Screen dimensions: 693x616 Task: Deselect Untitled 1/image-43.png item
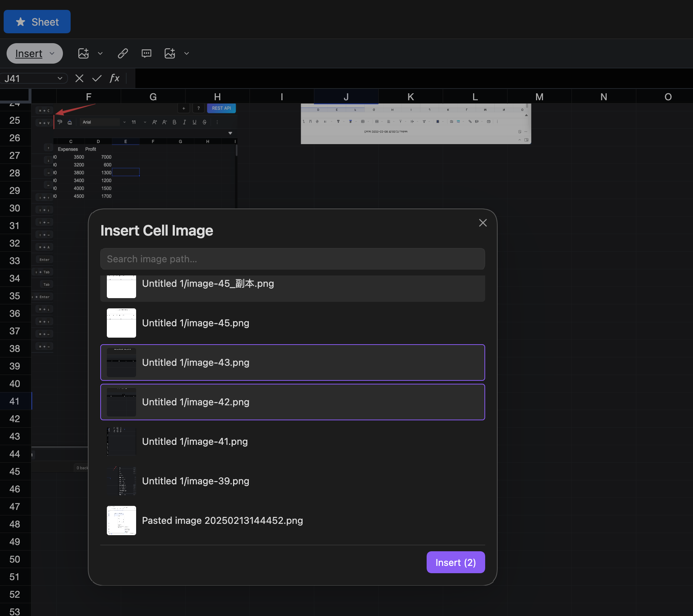(293, 363)
